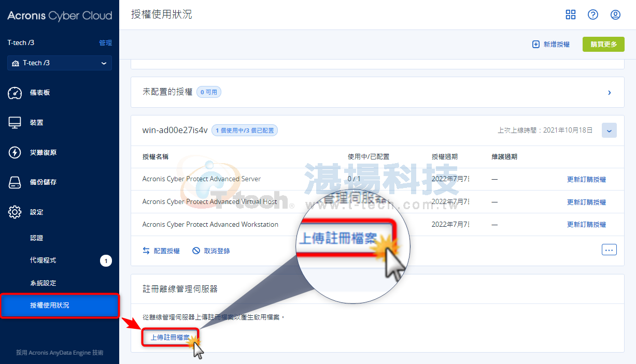Click the tenant building icon in T-tech selector
Viewport: 636px width, 364px height.
(16, 63)
